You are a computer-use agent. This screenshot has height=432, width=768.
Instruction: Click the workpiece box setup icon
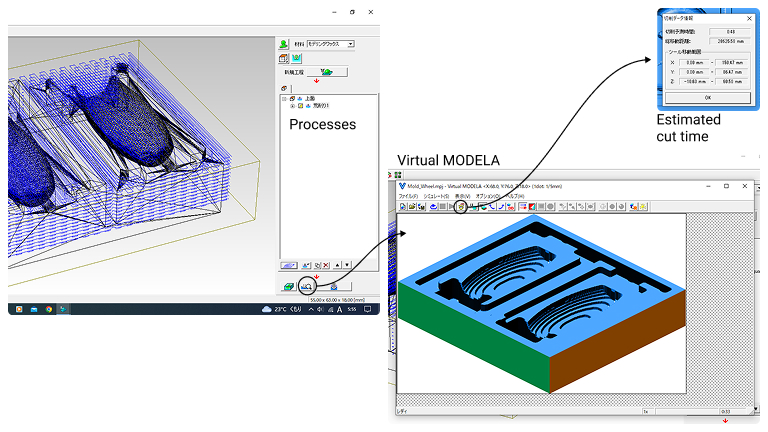[284, 59]
